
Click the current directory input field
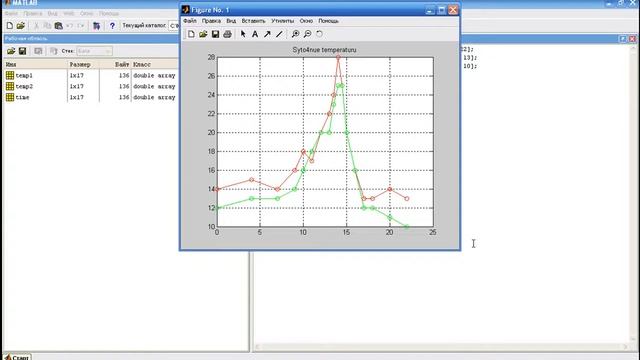click(x=174, y=26)
